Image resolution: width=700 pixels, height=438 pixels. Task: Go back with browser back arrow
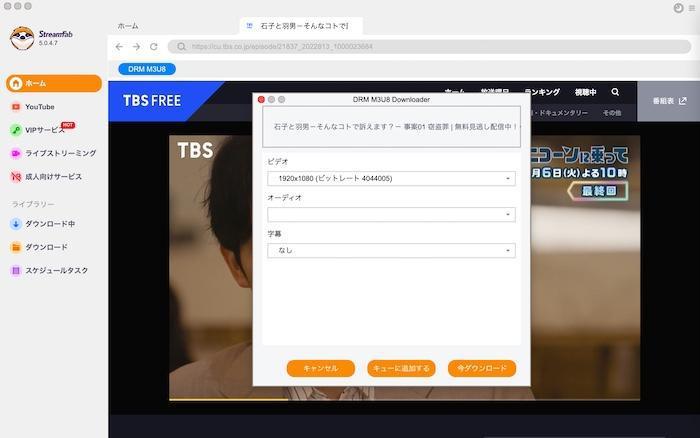[119, 46]
